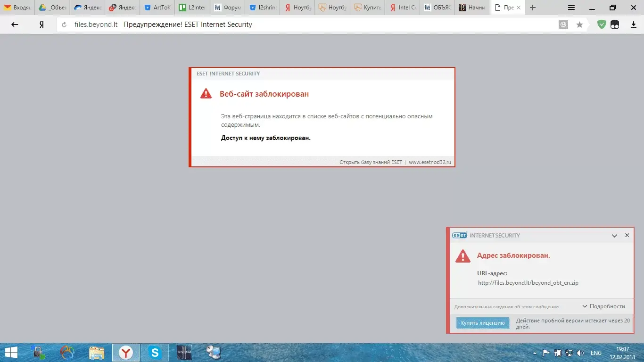Viewport: 644px width, 362px height.
Task: Open the Yandex Browser hamburger menu
Action: (571, 8)
